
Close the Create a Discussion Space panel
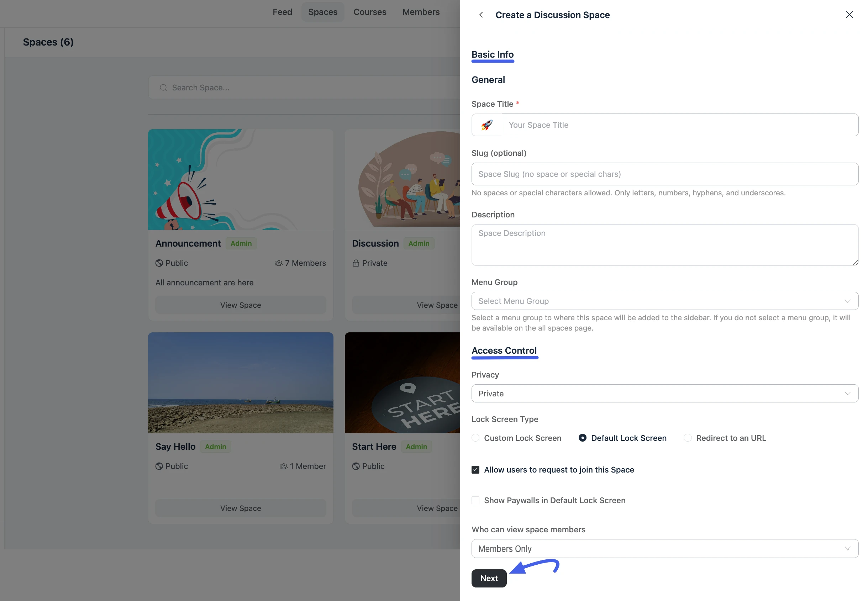(x=849, y=15)
